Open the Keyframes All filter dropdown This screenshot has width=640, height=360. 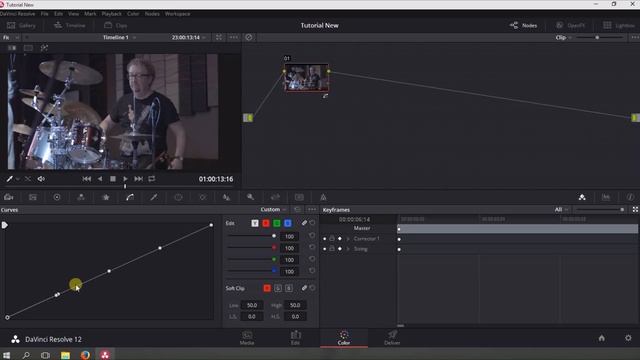point(561,209)
